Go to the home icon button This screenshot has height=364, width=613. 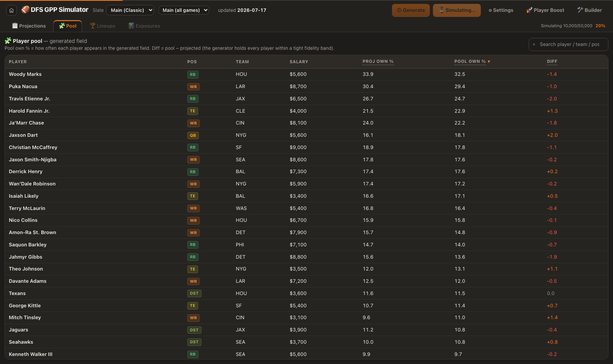pyautogui.click(x=11, y=10)
